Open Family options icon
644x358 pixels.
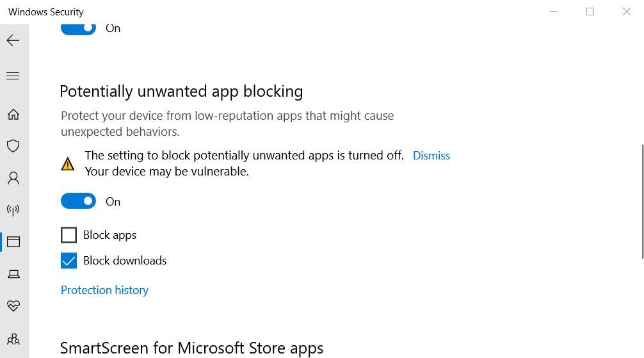(x=13, y=339)
